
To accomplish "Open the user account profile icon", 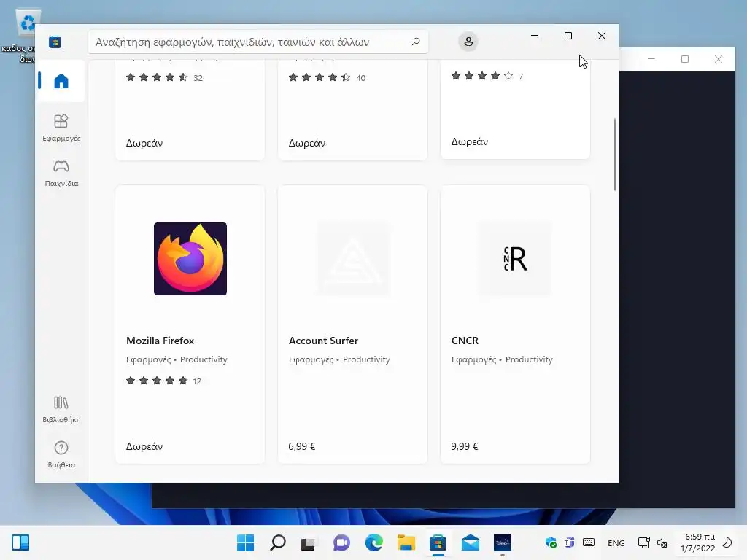I will [468, 42].
